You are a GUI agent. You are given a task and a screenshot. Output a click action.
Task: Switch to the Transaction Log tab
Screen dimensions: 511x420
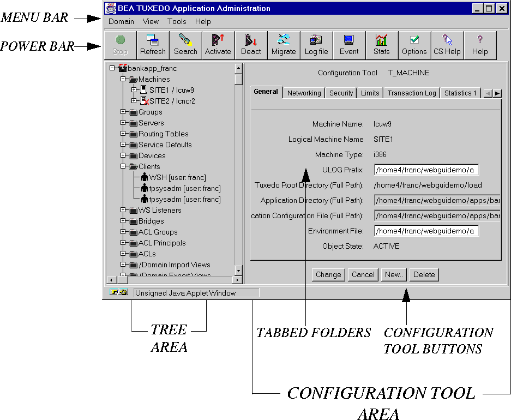(412, 93)
